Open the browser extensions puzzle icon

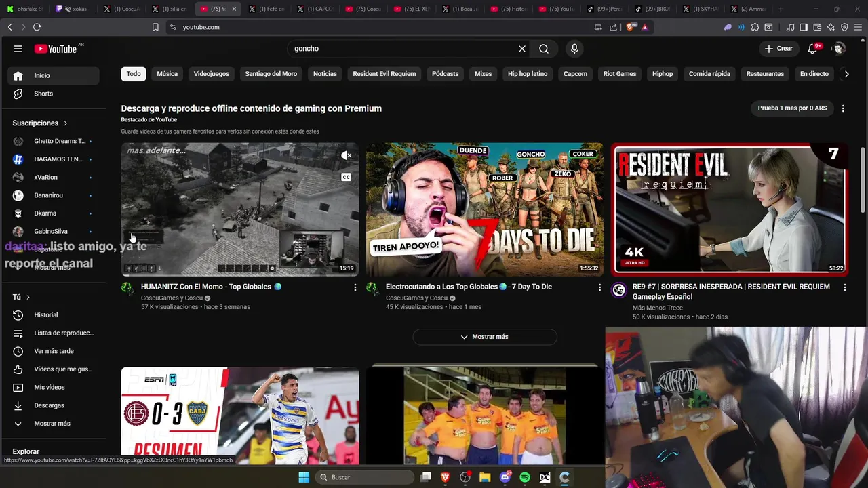coord(755,27)
